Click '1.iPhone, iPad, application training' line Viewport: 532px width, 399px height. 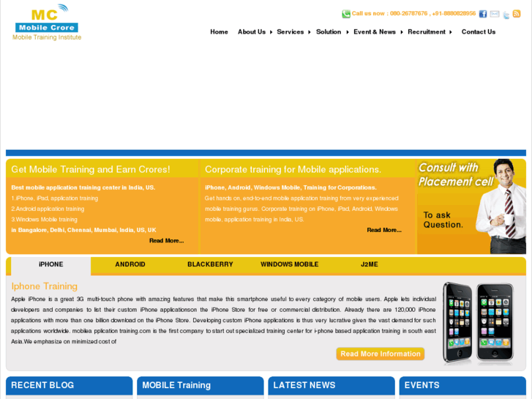coord(55,198)
